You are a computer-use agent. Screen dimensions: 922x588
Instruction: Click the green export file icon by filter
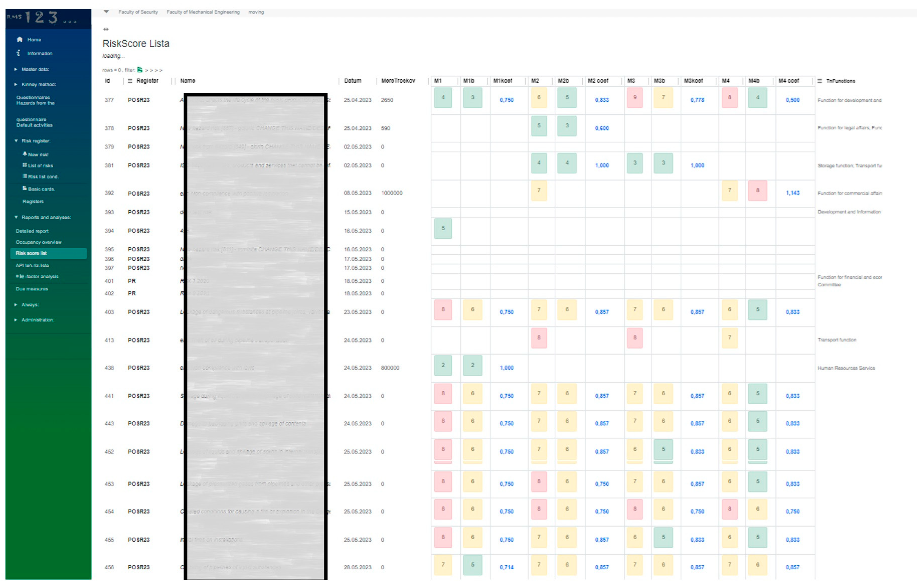pyautogui.click(x=140, y=70)
